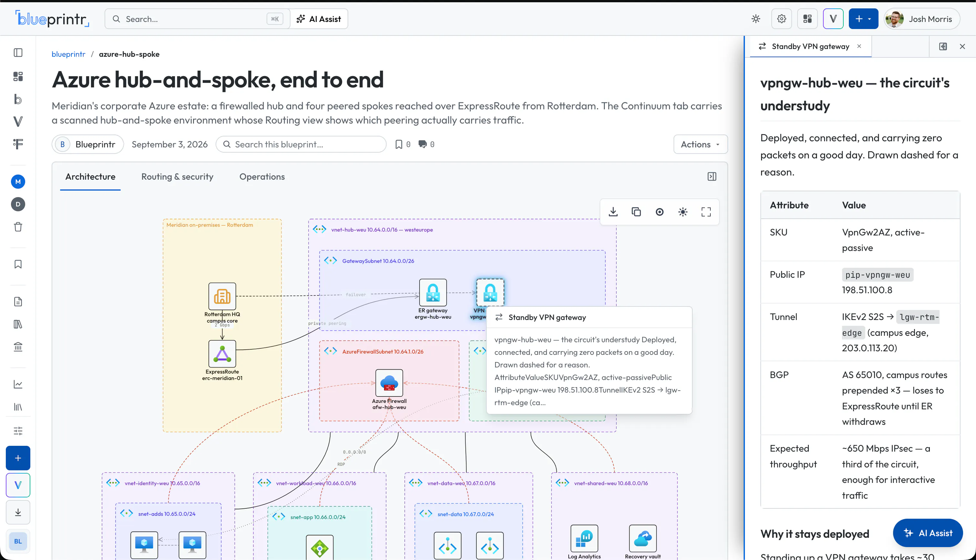The image size is (976, 560).
Task: Select the Recovery vault node
Action: [x=643, y=538]
